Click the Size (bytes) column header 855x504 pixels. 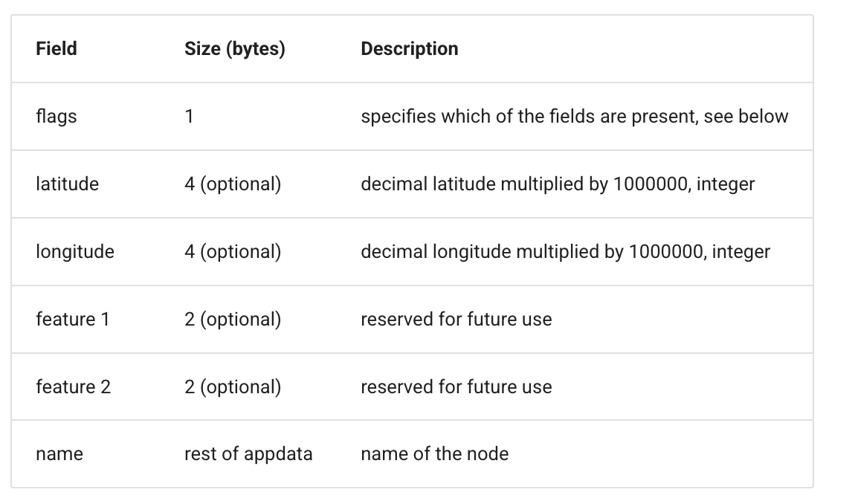(234, 48)
